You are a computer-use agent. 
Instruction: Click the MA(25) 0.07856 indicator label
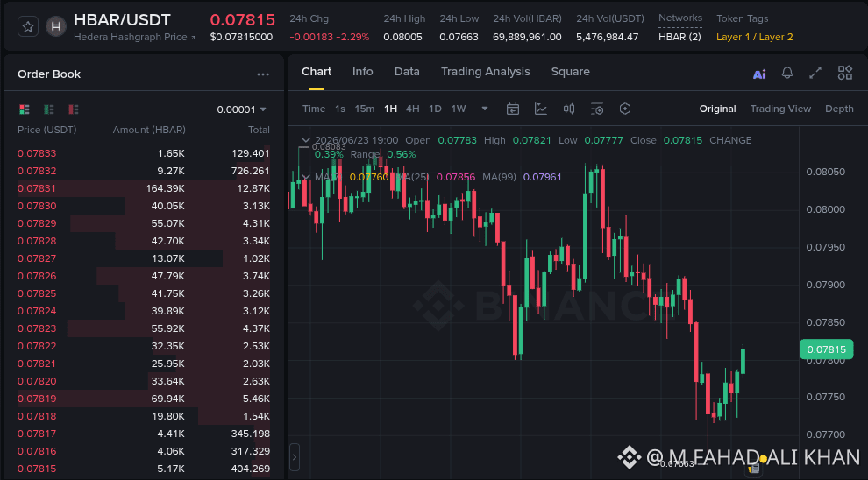pos(435,177)
